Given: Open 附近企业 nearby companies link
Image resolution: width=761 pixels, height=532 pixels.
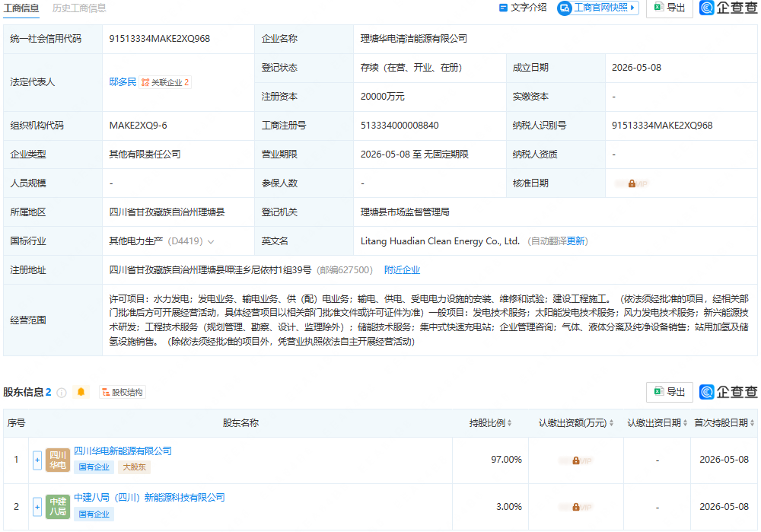Looking at the screenshot, I should click(402, 270).
